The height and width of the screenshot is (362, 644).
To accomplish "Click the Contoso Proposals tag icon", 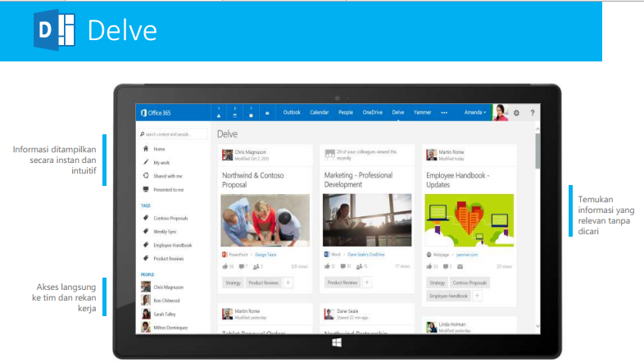I will point(145,218).
